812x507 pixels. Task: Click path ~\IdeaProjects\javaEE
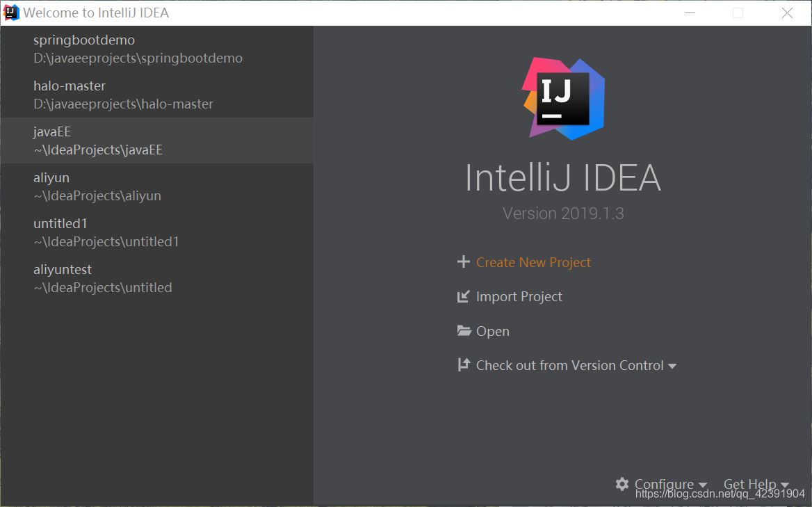[x=98, y=150]
